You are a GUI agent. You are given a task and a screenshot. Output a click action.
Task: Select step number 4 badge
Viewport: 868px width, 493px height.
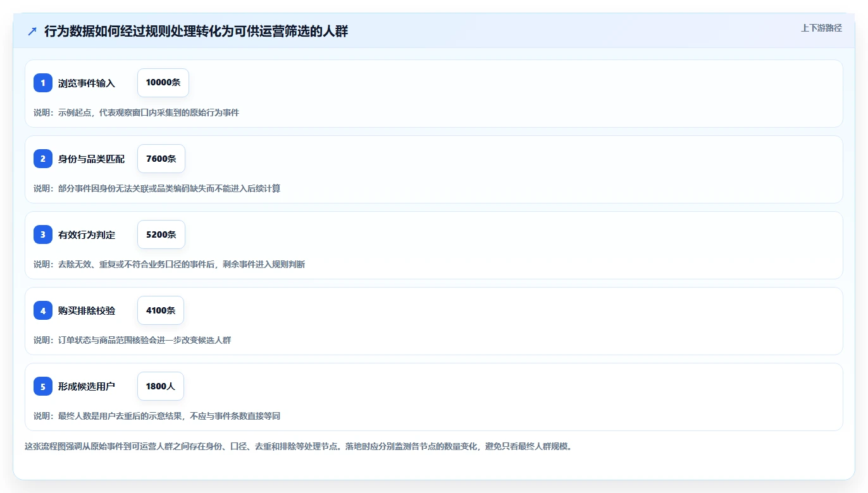click(43, 310)
